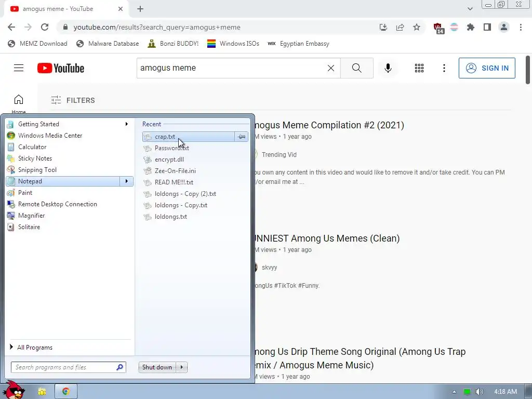Expand Getting Started submenu arrow
The image size is (532, 399).
[x=127, y=124]
